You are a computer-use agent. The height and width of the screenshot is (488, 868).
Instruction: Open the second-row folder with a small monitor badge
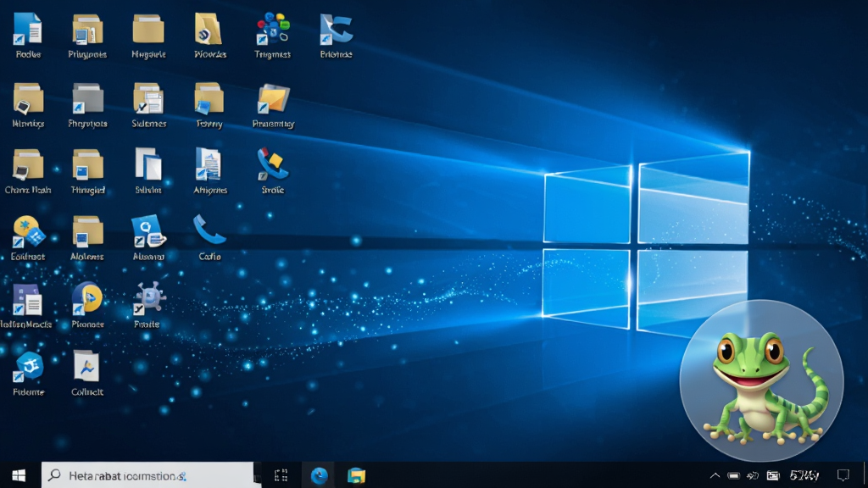point(28,98)
